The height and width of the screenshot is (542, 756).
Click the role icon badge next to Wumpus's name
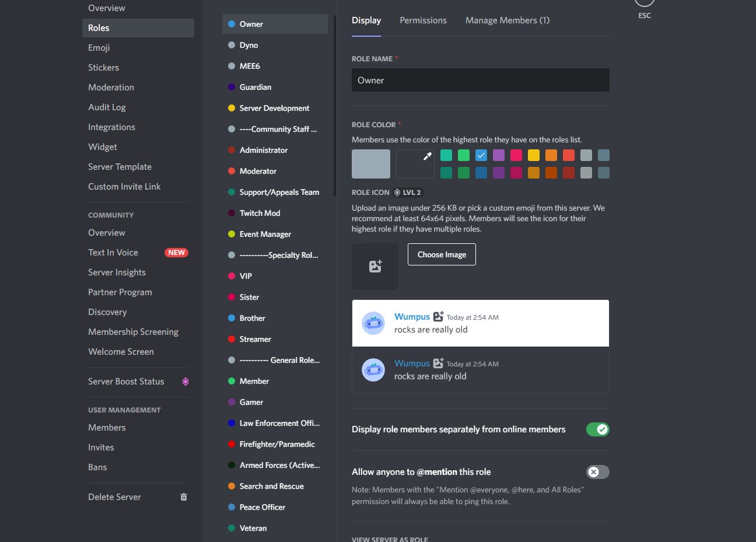tap(437, 316)
